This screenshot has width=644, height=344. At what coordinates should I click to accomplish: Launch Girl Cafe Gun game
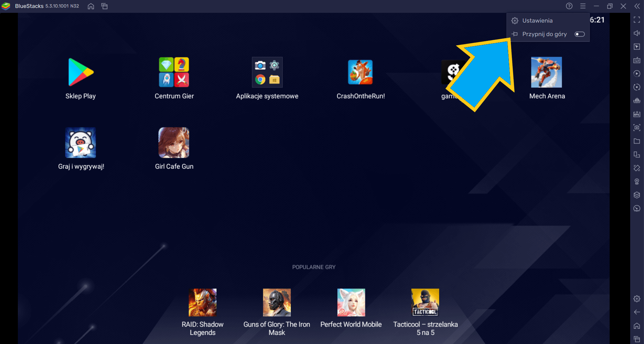tap(174, 143)
